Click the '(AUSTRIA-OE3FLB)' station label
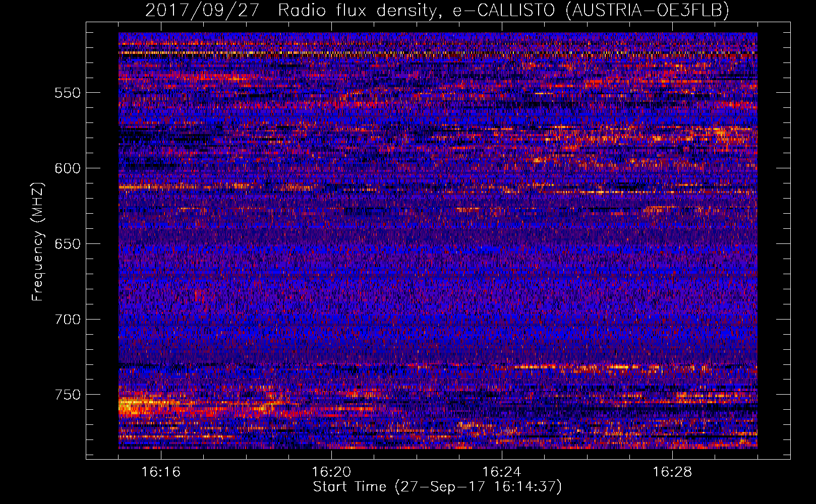This screenshot has height=504, width=816. pos(648,11)
